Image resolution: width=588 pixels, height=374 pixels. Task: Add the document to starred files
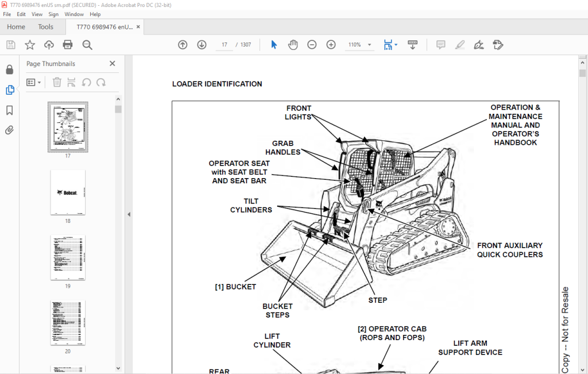click(30, 45)
